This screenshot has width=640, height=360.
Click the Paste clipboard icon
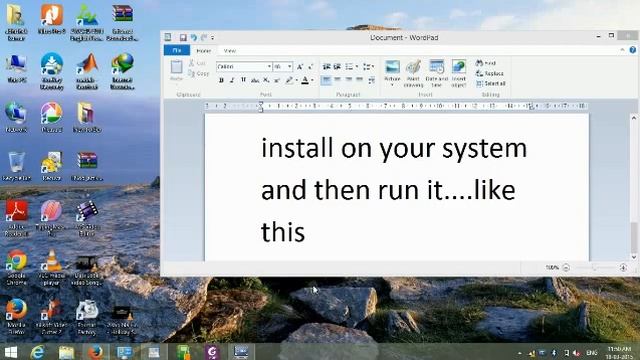click(176, 67)
